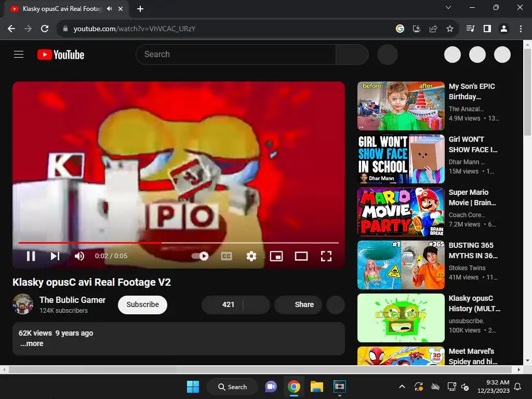Toggle Chrome side panel
532x399 pixels.
tap(487, 29)
